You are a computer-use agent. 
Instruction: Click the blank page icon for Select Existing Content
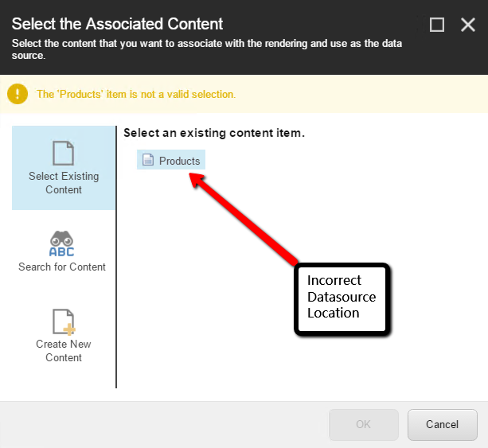point(63,153)
